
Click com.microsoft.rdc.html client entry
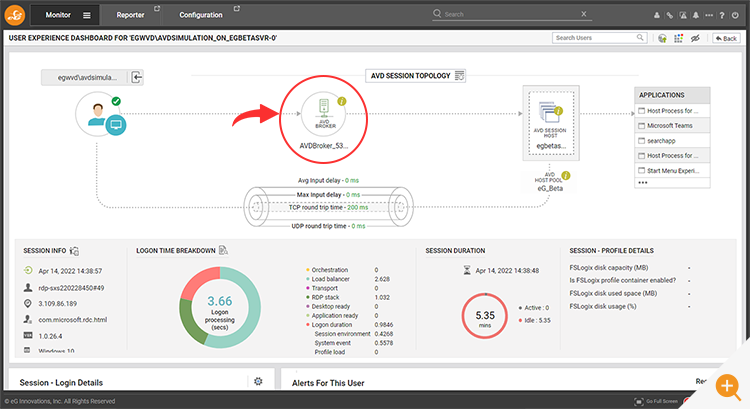click(73, 320)
